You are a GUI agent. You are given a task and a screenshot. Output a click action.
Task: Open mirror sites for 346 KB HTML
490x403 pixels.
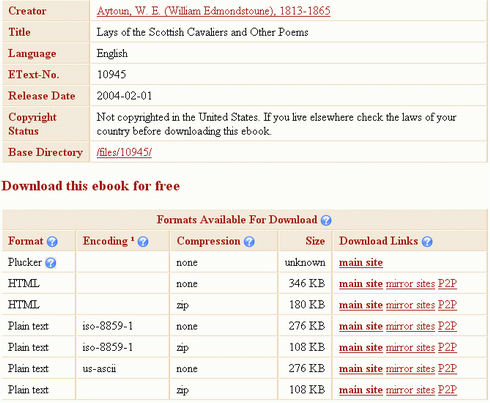410,284
